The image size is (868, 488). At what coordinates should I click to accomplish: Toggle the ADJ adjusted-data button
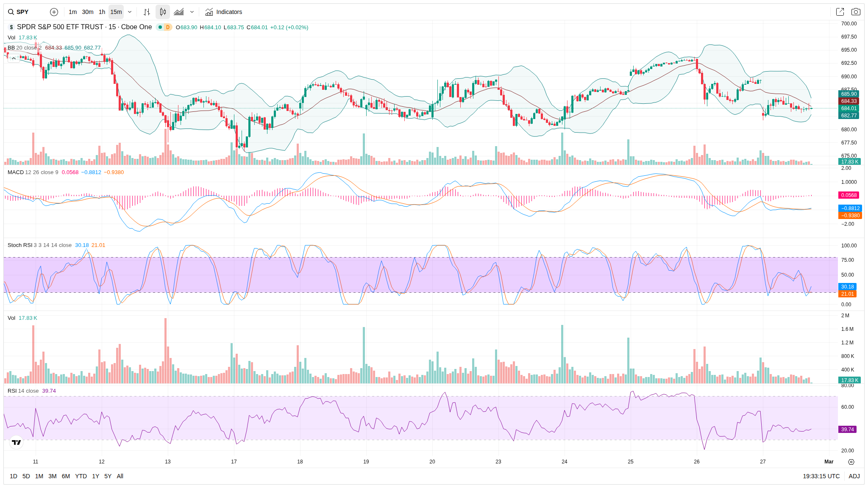(854, 476)
